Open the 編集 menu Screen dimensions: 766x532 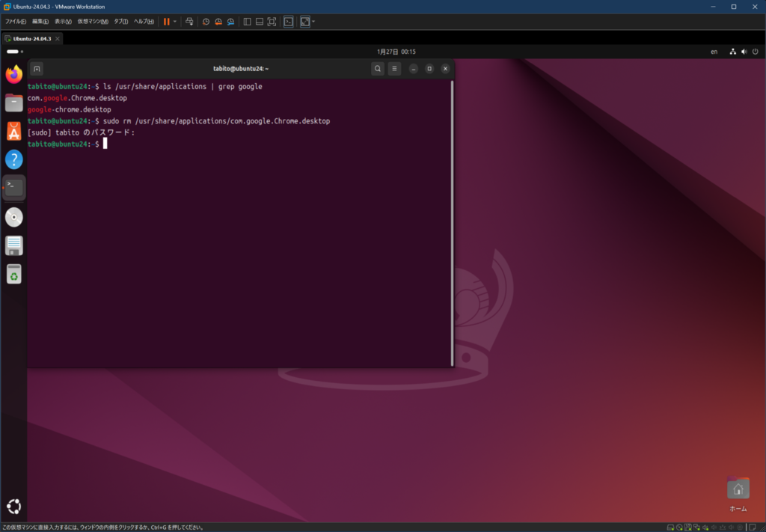40,22
